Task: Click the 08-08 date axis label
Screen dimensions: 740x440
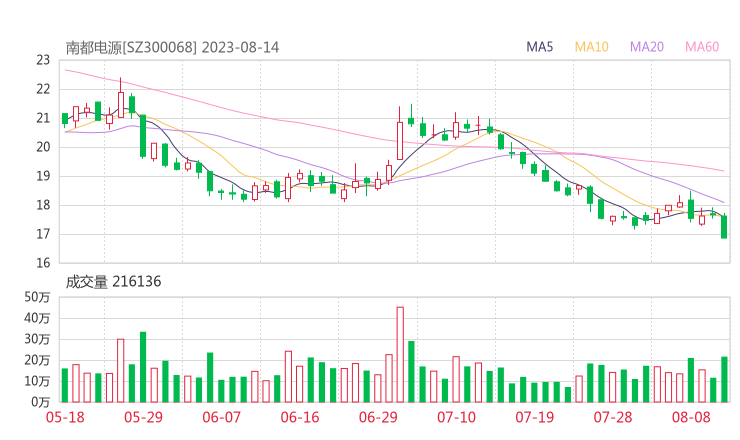Action: click(x=691, y=417)
